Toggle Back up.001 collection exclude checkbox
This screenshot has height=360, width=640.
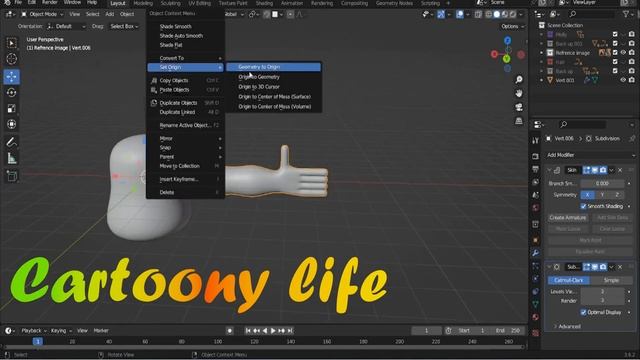615,43
